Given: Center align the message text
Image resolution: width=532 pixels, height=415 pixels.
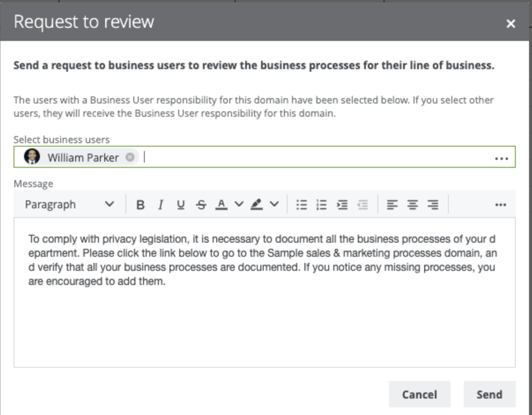Looking at the screenshot, I should click(413, 205).
